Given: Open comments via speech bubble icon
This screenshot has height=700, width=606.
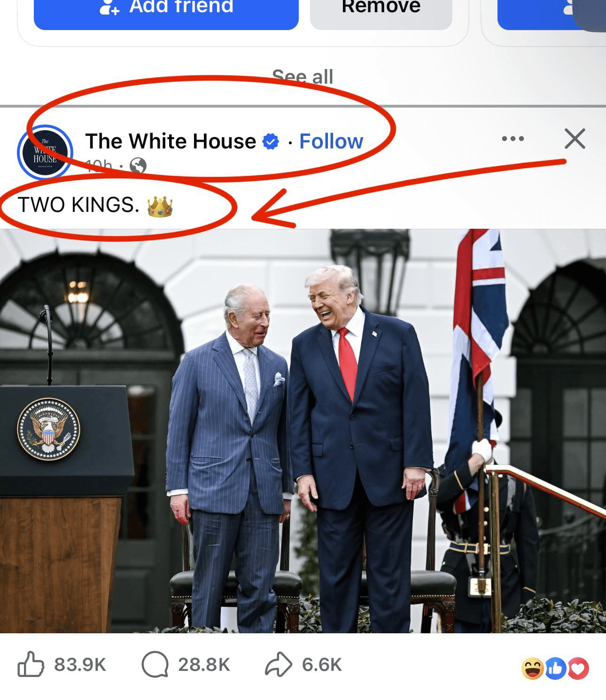Looking at the screenshot, I should click(x=155, y=664).
